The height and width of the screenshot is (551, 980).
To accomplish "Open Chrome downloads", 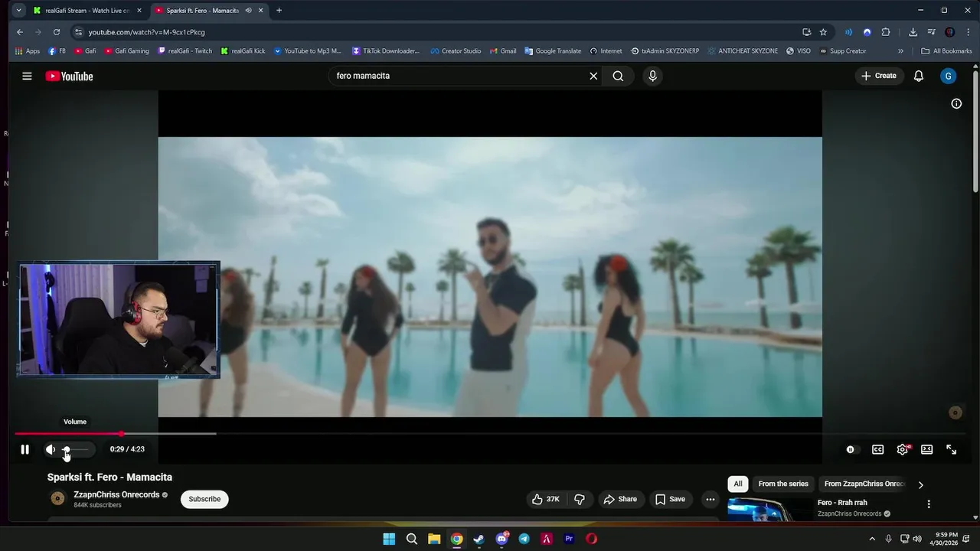I will tap(913, 32).
